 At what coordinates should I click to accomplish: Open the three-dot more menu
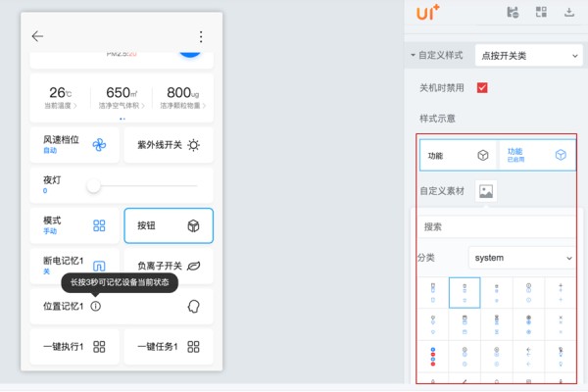pyautogui.click(x=201, y=36)
